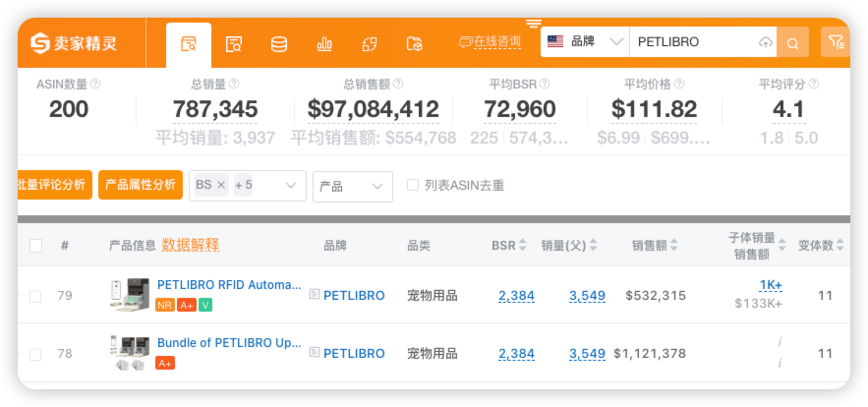Tick the select-all checkbox in table header

(x=36, y=246)
